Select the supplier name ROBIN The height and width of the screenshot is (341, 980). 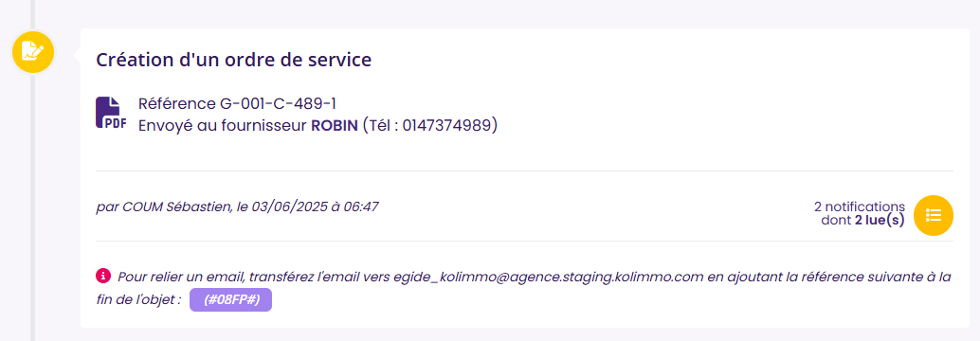[x=335, y=126]
